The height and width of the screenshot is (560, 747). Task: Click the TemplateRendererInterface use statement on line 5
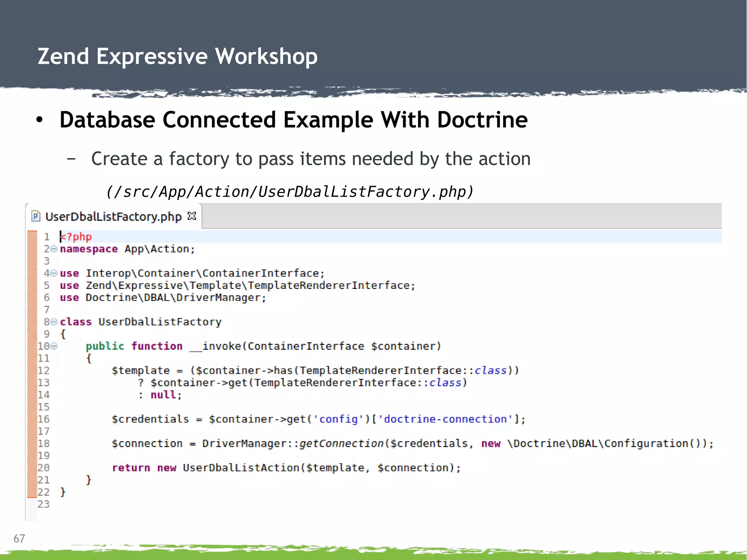pos(237,285)
